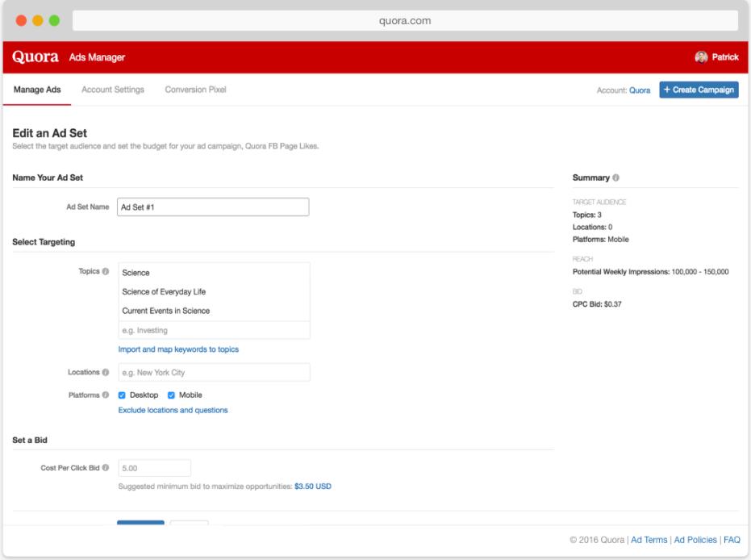Open Import and map keywords to topics link
Image resolution: width=751 pixels, height=560 pixels.
pos(178,349)
